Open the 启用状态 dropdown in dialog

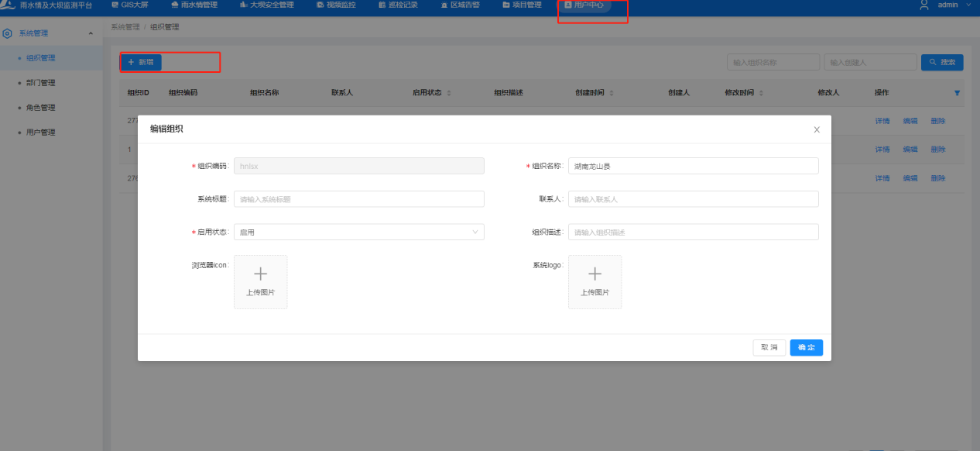click(358, 232)
